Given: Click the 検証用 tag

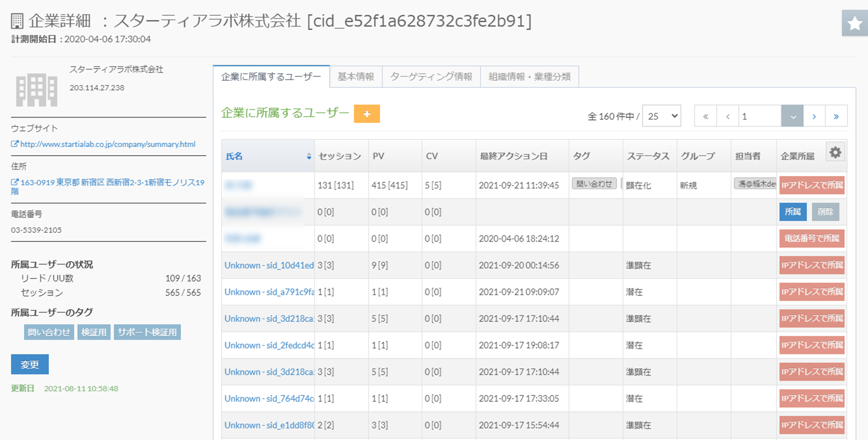Looking at the screenshot, I should coord(94,332).
